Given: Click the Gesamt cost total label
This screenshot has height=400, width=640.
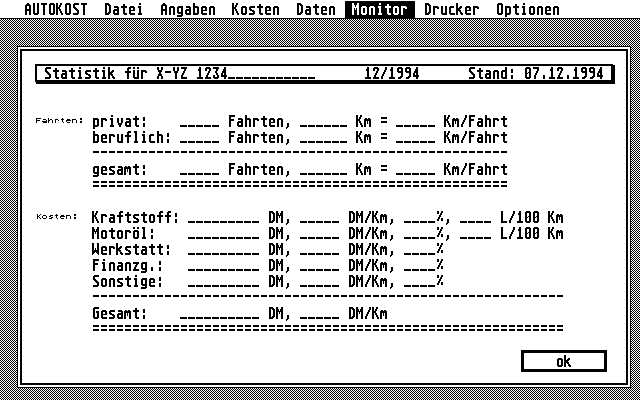Looking at the screenshot, I should [x=120, y=313].
